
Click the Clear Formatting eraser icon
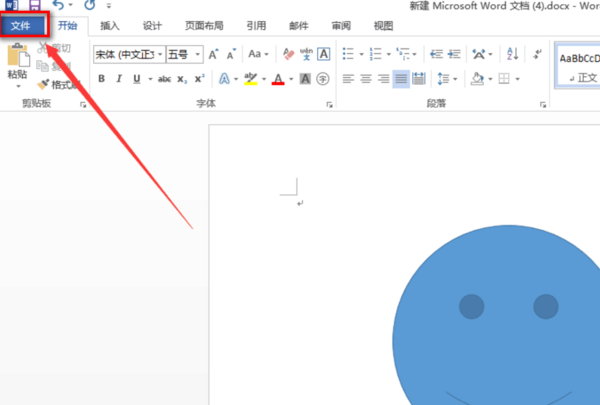coord(289,54)
